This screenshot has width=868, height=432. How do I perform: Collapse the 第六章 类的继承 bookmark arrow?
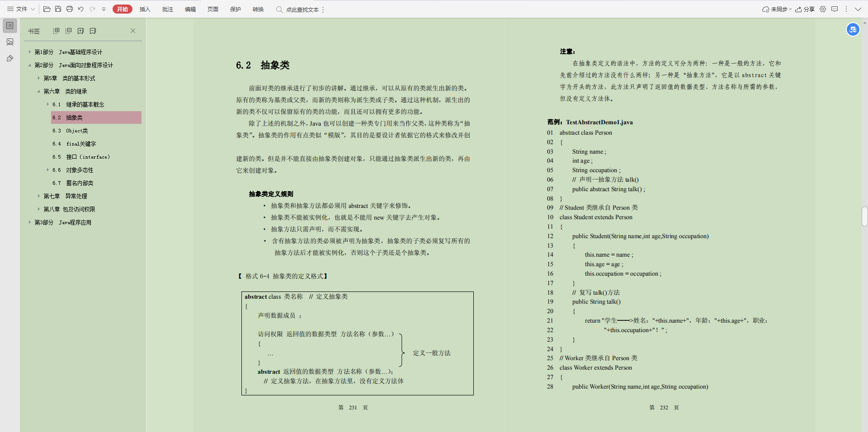(x=39, y=91)
